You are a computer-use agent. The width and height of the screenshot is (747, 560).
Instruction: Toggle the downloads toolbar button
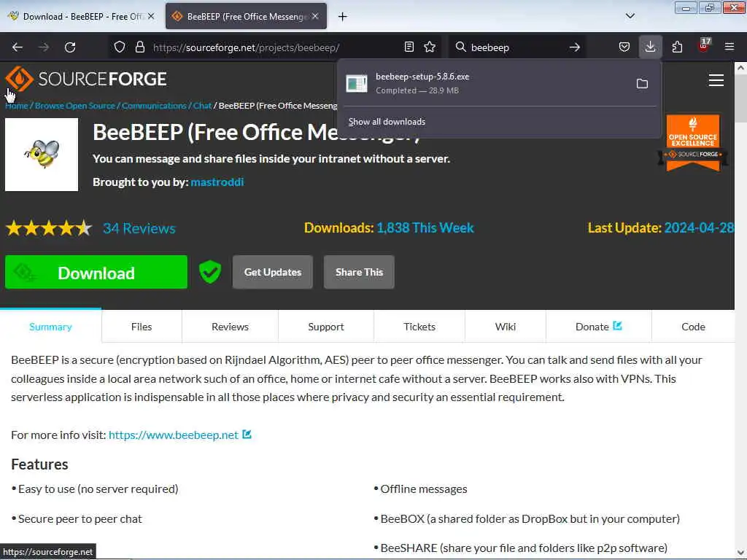tap(650, 47)
